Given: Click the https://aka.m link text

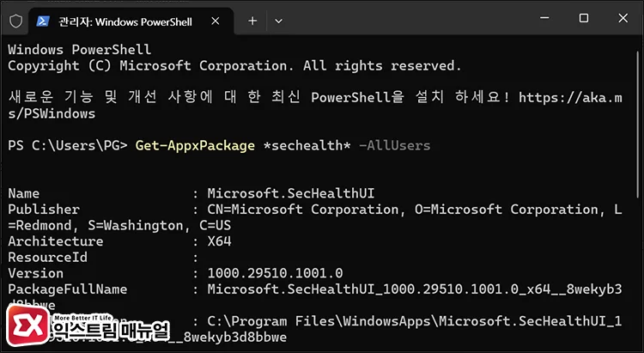Looking at the screenshot, I should pos(570,98).
